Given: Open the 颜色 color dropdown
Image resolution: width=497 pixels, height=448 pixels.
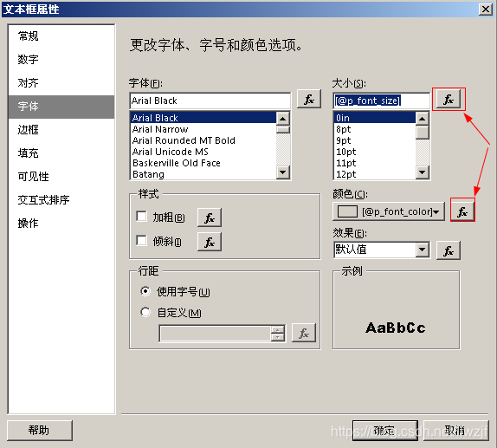Looking at the screenshot, I should [x=389, y=211].
